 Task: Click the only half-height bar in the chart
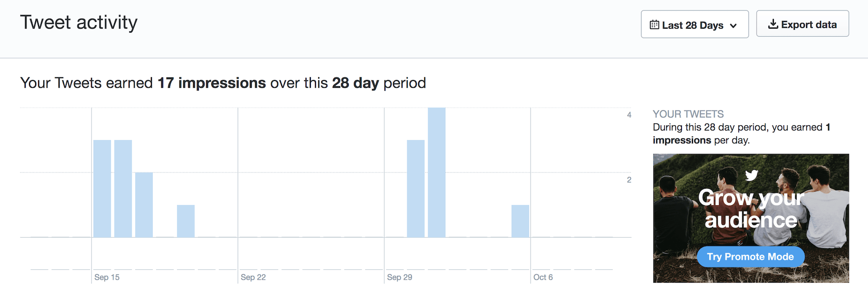click(144, 205)
